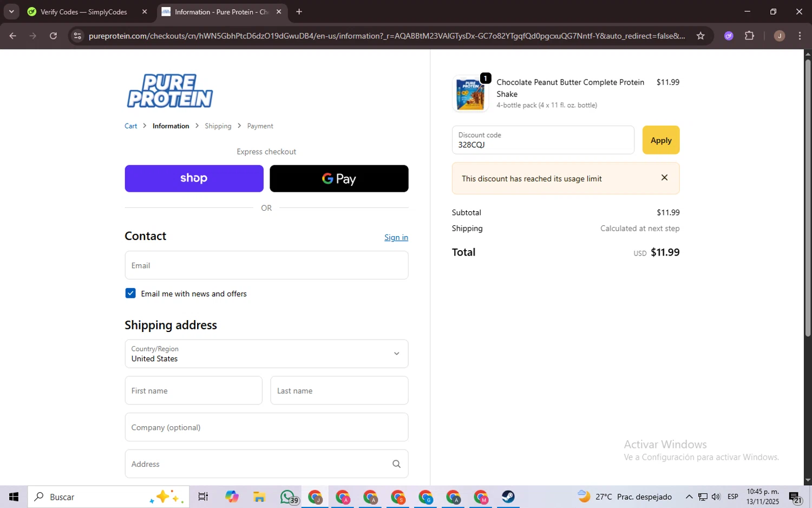Screen dimensions: 812x508
Task: Open the tab search dropdown arrow
Action: [11, 12]
